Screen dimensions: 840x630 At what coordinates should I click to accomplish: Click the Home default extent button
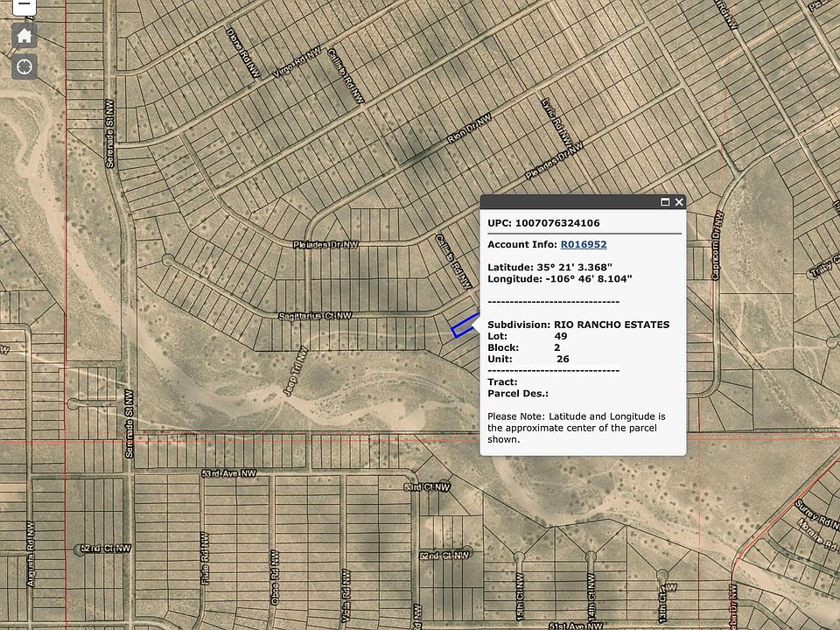pyautogui.click(x=24, y=36)
